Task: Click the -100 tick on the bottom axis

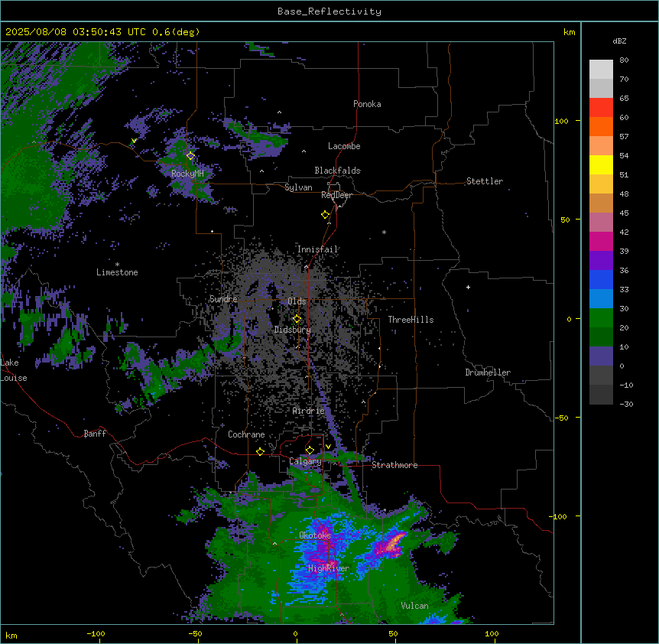Action: click(x=96, y=633)
